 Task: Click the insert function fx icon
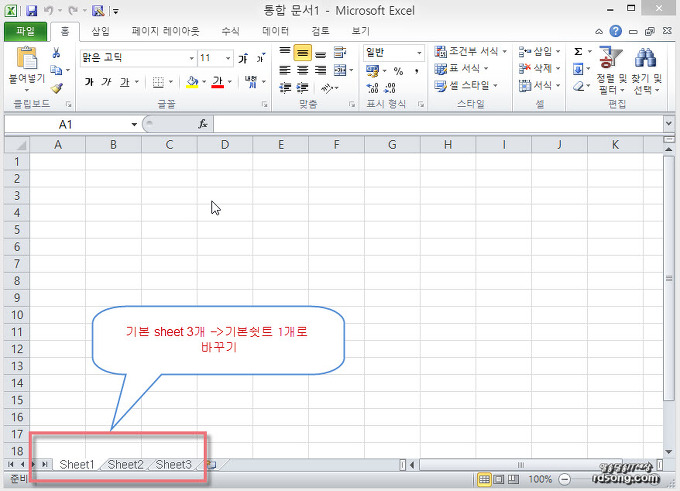click(202, 124)
